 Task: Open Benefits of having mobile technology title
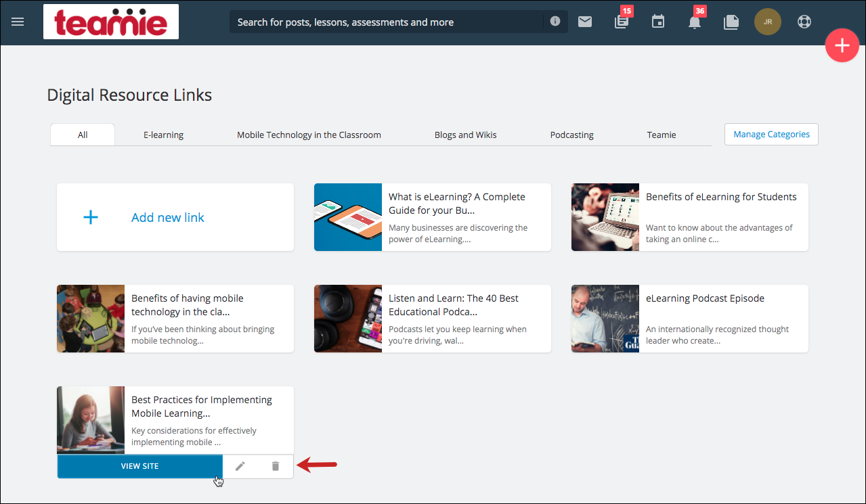click(x=188, y=304)
